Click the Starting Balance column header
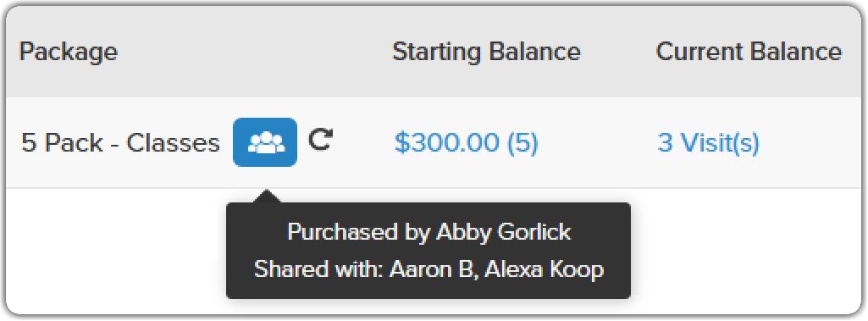 (487, 52)
